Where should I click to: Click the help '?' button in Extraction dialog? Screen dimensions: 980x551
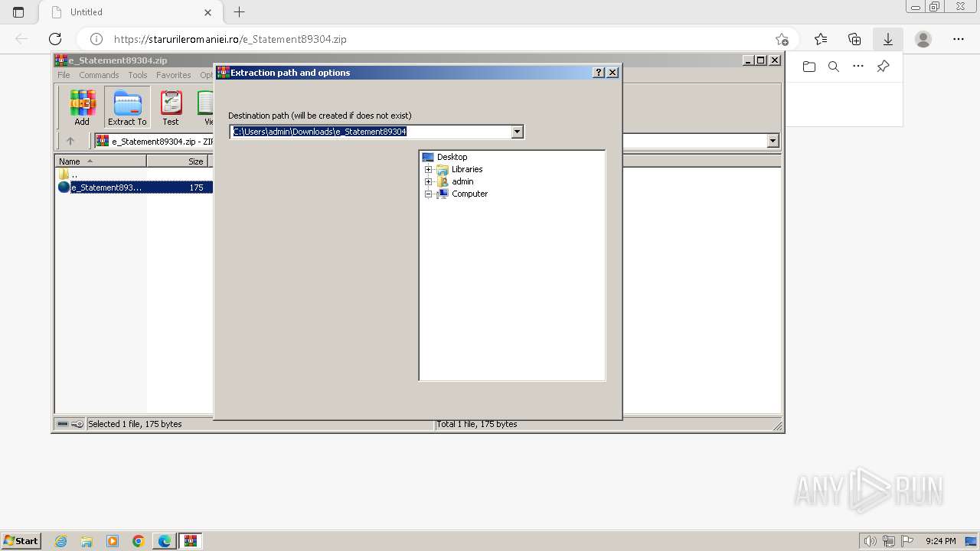pos(599,73)
